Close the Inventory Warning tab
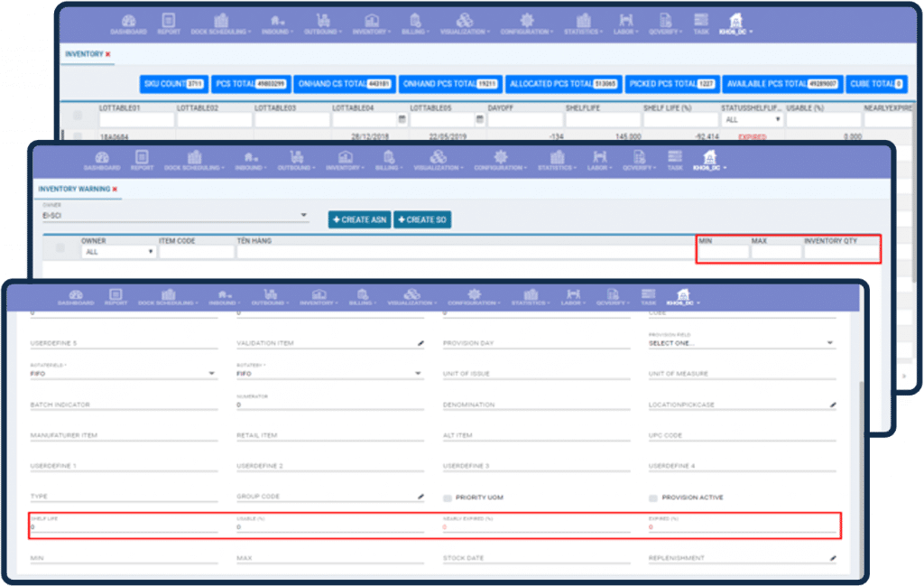This screenshot has height=586, width=924. click(115, 189)
